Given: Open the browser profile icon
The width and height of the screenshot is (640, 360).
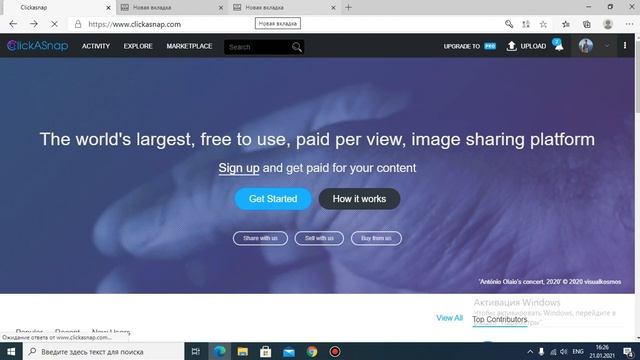Looking at the screenshot, I should (x=608, y=24).
